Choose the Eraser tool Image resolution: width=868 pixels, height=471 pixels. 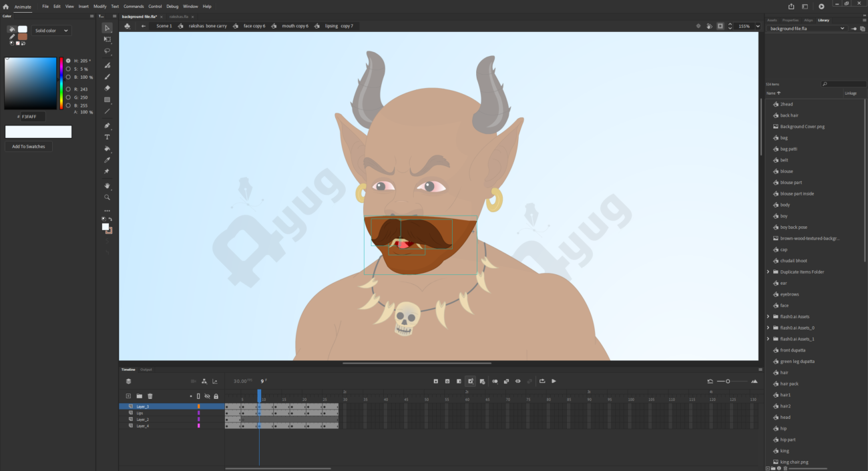point(107,88)
